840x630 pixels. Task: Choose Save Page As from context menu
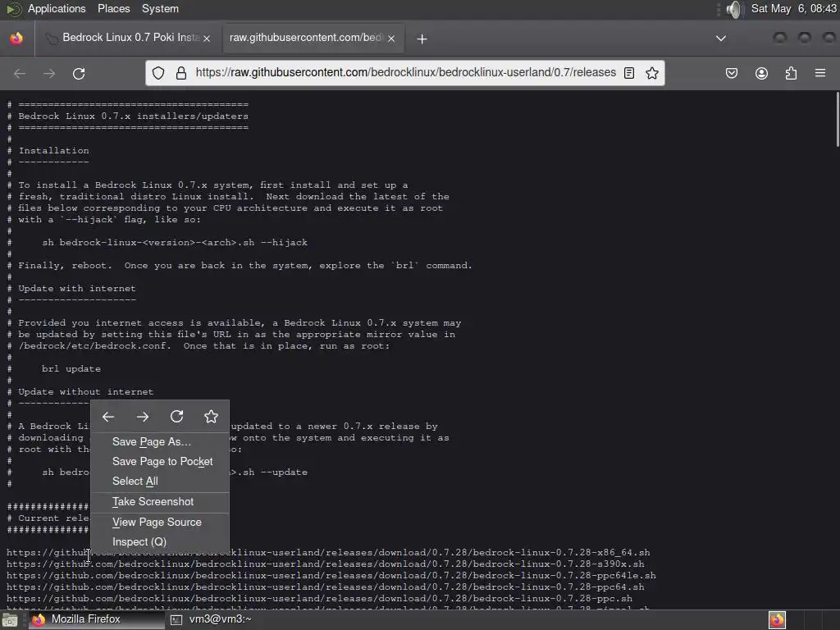(x=160, y=442)
